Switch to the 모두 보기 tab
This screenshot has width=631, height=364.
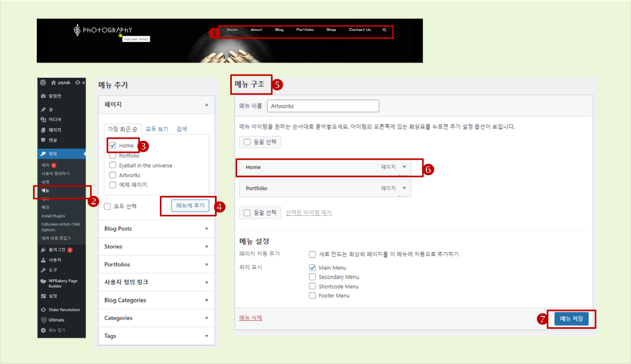[157, 129]
